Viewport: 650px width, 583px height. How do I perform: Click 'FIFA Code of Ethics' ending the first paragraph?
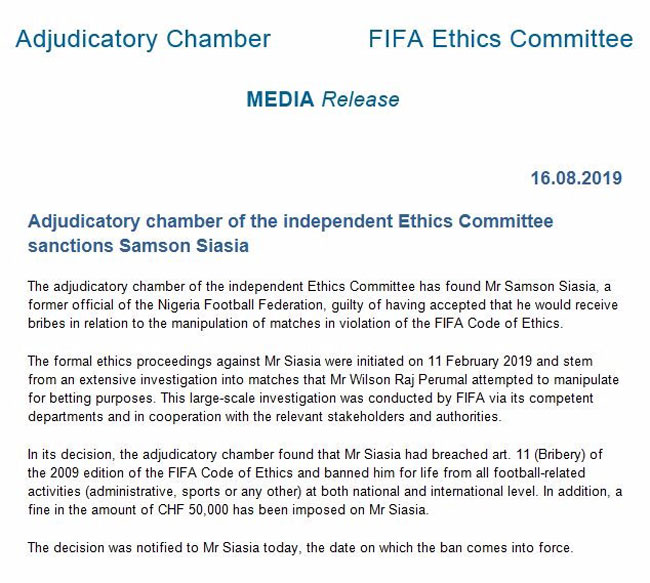[x=498, y=323]
